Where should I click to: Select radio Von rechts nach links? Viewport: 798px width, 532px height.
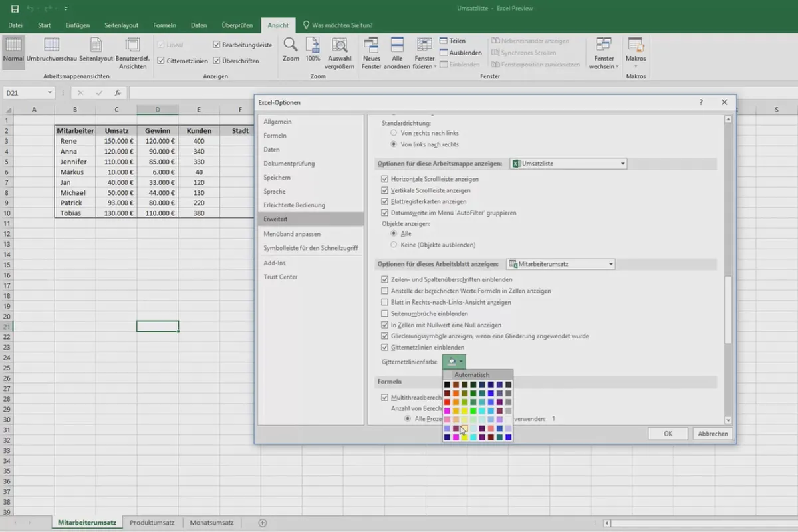pyautogui.click(x=394, y=133)
